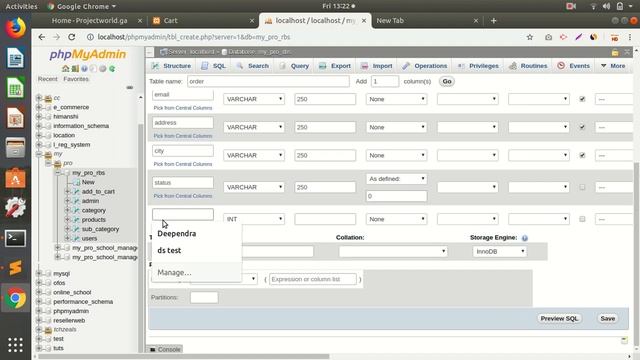Click the log out icon beside home
This screenshot has width=640, height=360.
point(75,69)
